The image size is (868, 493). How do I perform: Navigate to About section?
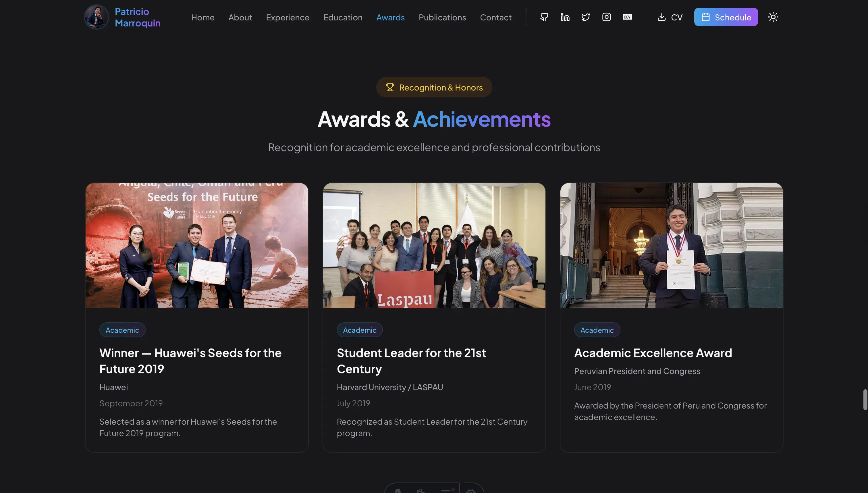[240, 17]
